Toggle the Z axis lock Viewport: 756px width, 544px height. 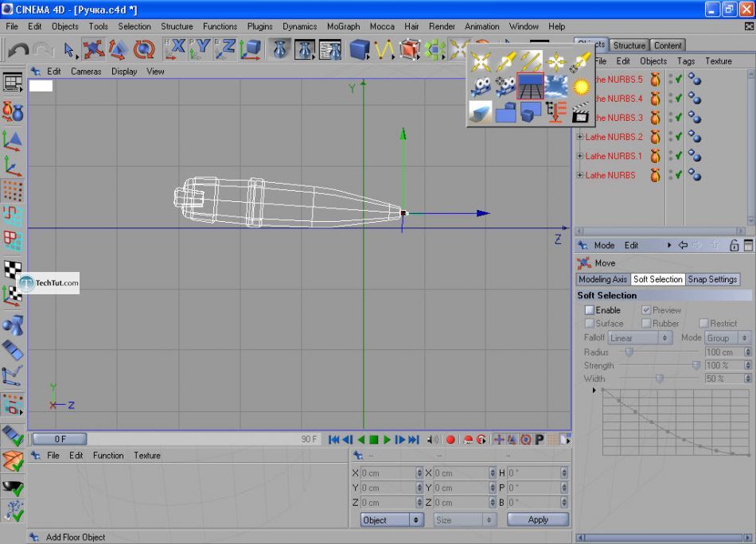224,49
